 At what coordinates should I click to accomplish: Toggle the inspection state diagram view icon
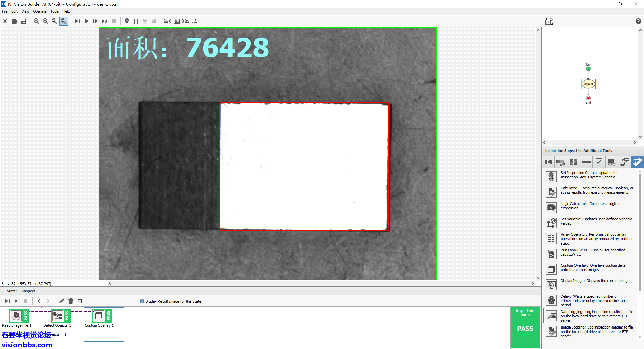pos(550,21)
